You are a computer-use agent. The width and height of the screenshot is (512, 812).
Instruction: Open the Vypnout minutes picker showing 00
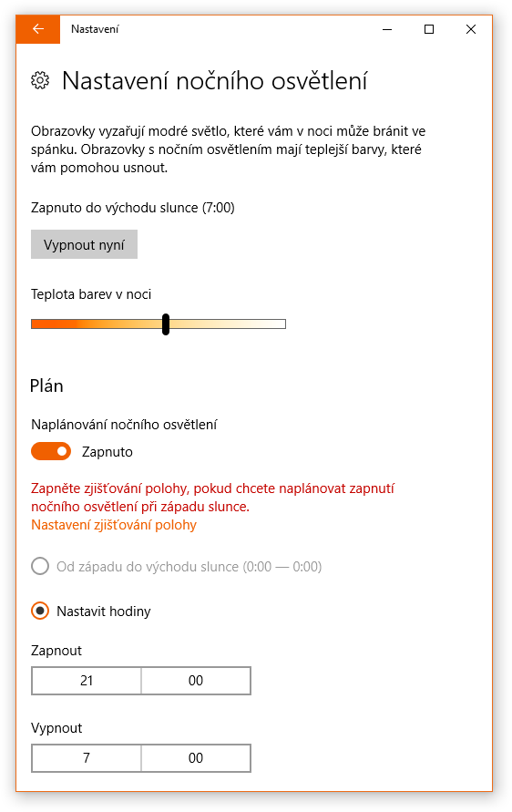pos(196,758)
